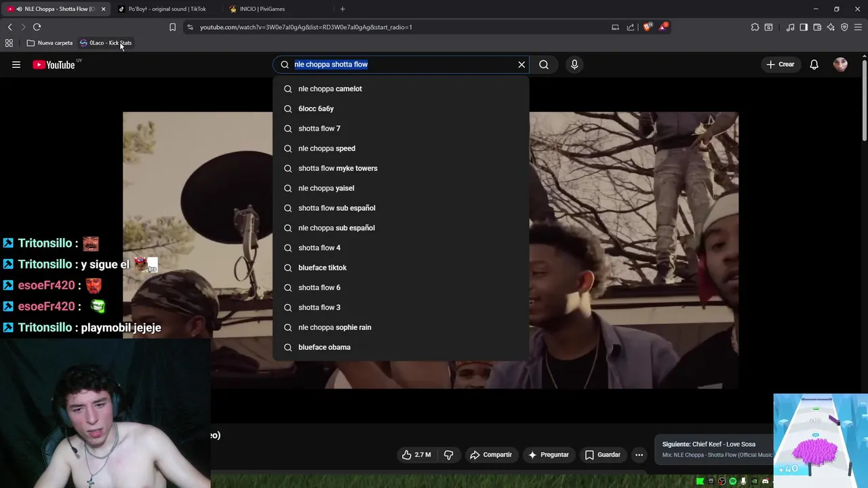Open YouTube guide hamburger menu
Image resolution: width=868 pixels, height=488 pixels.
pyautogui.click(x=16, y=64)
